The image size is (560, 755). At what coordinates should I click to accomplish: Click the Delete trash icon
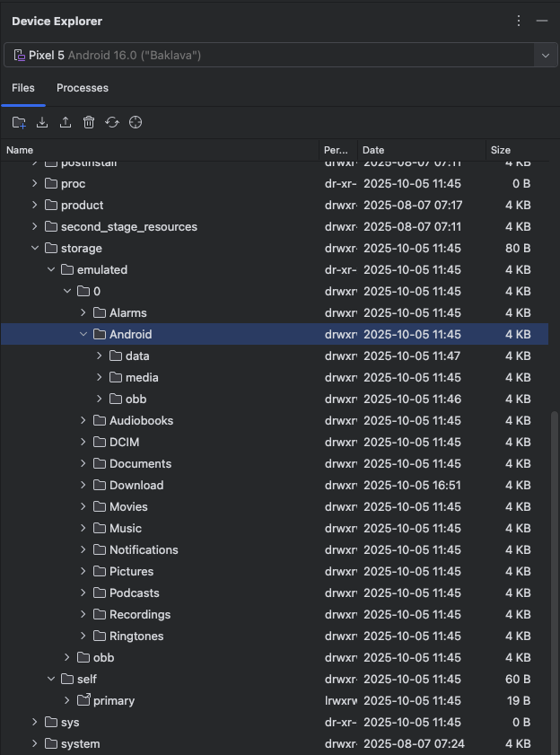click(x=89, y=122)
